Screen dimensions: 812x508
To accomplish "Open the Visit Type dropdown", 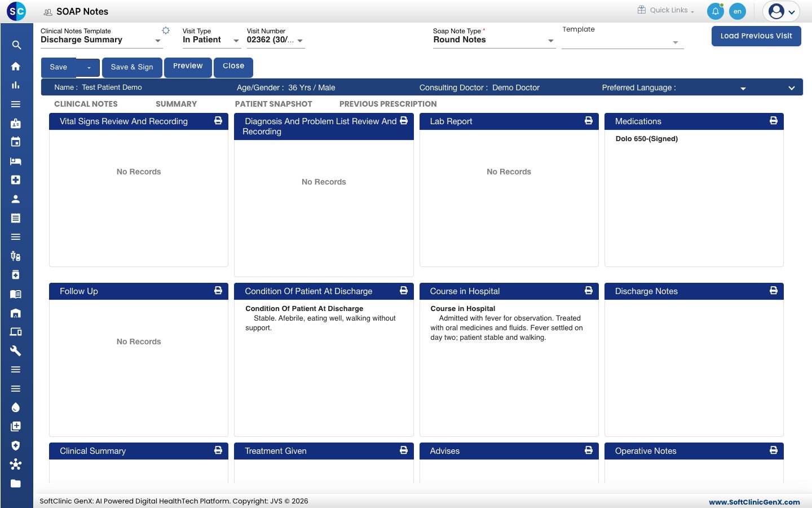I will pyautogui.click(x=211, y=40).
